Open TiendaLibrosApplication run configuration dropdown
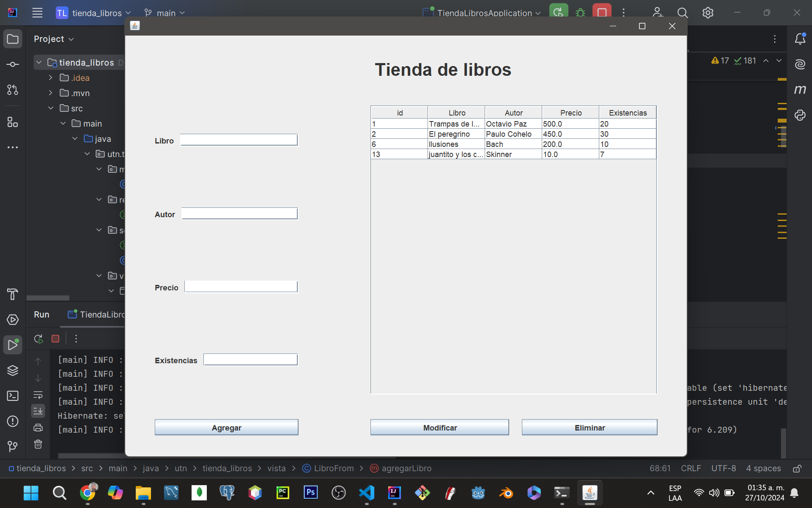The image size is (812, 508). [484, 13]
